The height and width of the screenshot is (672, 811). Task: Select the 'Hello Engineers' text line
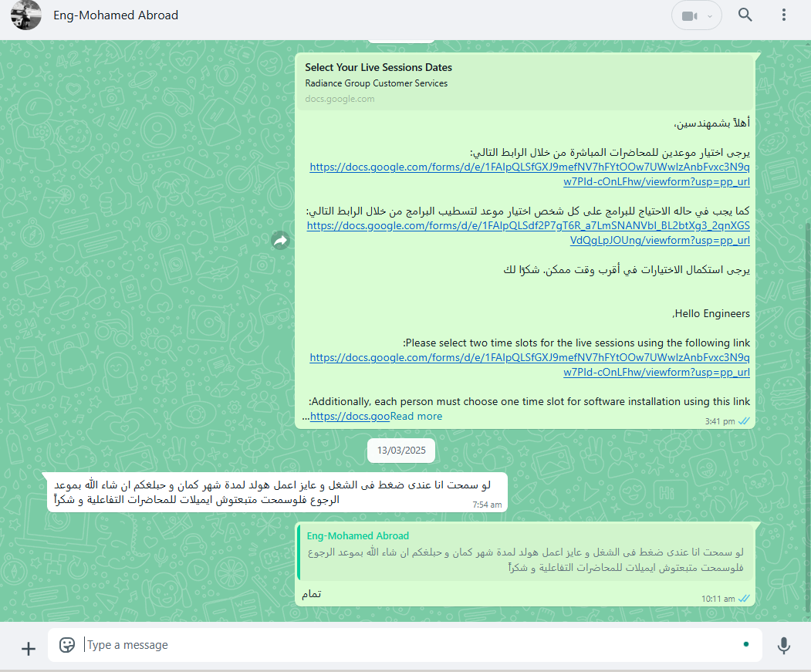(711, 313)
